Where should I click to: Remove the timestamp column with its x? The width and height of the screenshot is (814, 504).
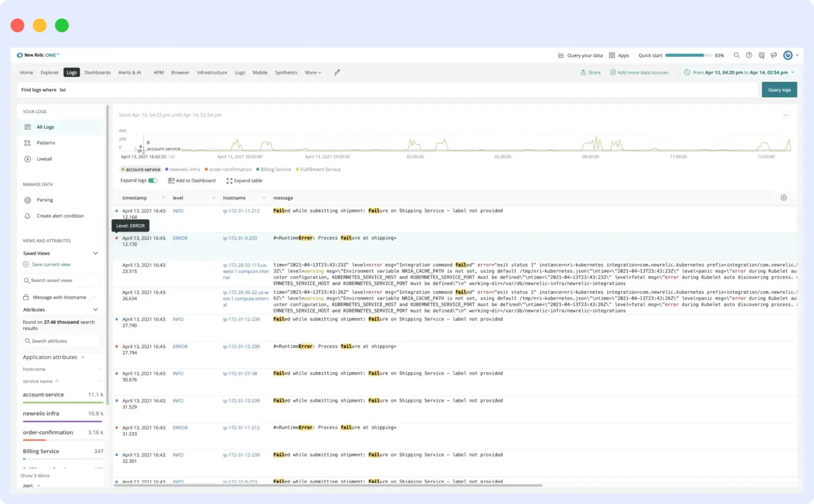pyautogui.click(x=163, y=198)
